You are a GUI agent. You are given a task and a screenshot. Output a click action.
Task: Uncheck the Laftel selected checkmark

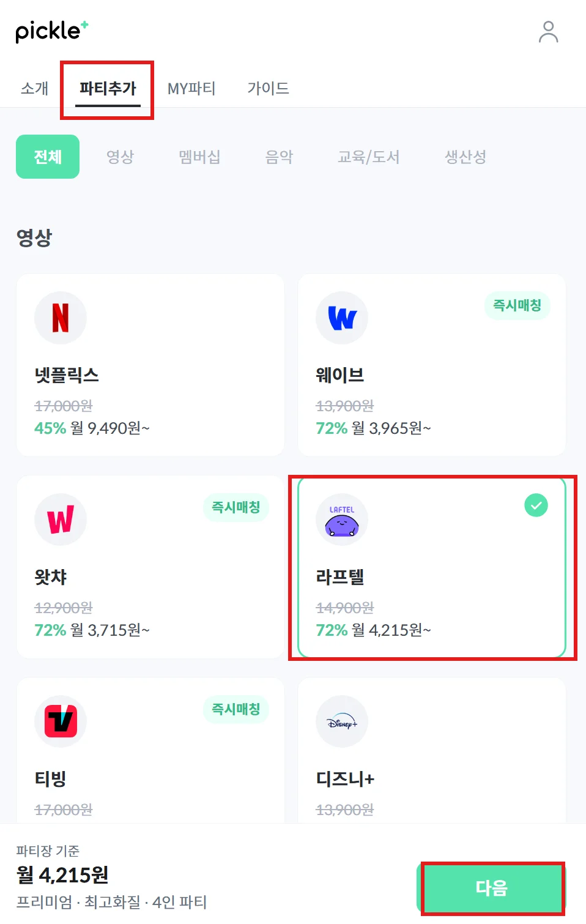tap(536, 505)
